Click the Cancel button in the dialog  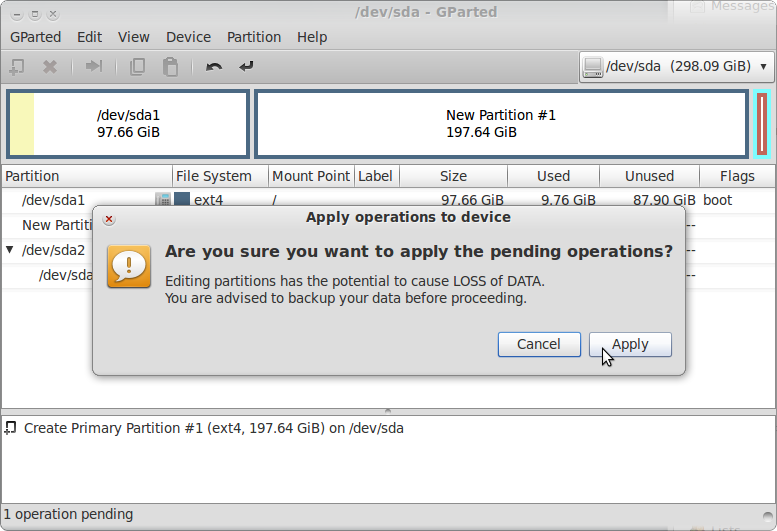pos(539,344)
